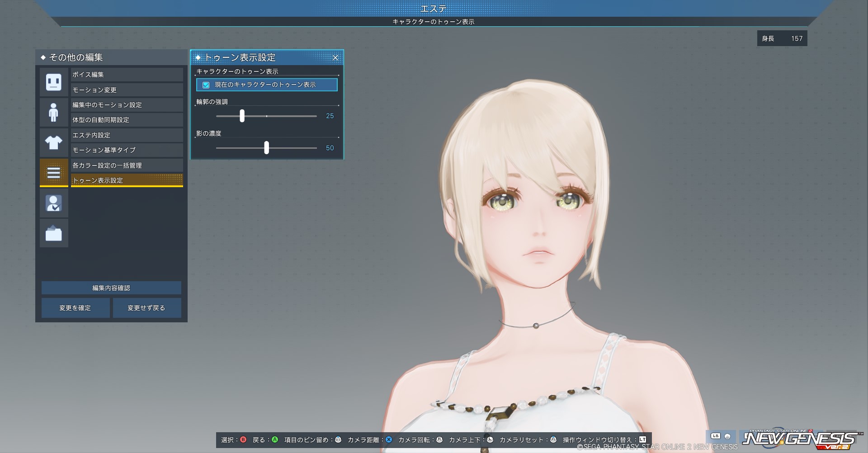Open the folder save data icon
Screen dimensions: 868x453
(x=54, y=233)
